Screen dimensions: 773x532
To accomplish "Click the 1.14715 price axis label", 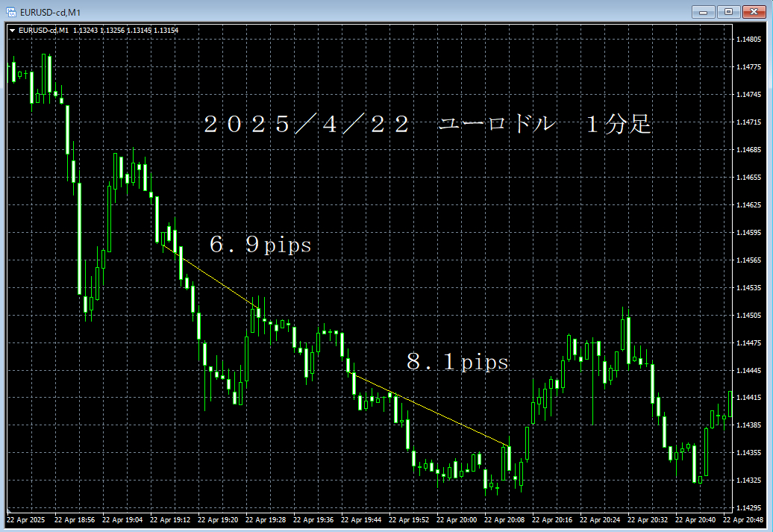I will pyautogui.click(x=748, y=122).
